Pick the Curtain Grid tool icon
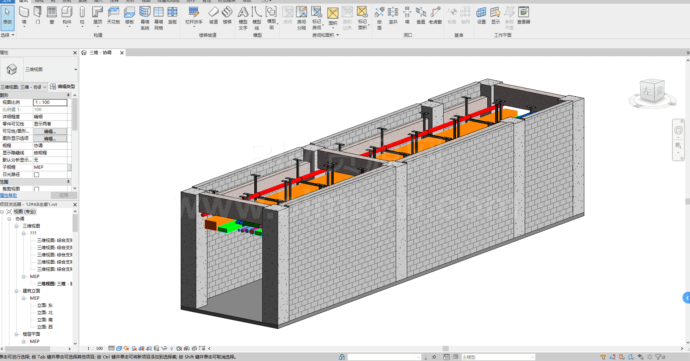690x361 pixels. click(x=158, y=18)
